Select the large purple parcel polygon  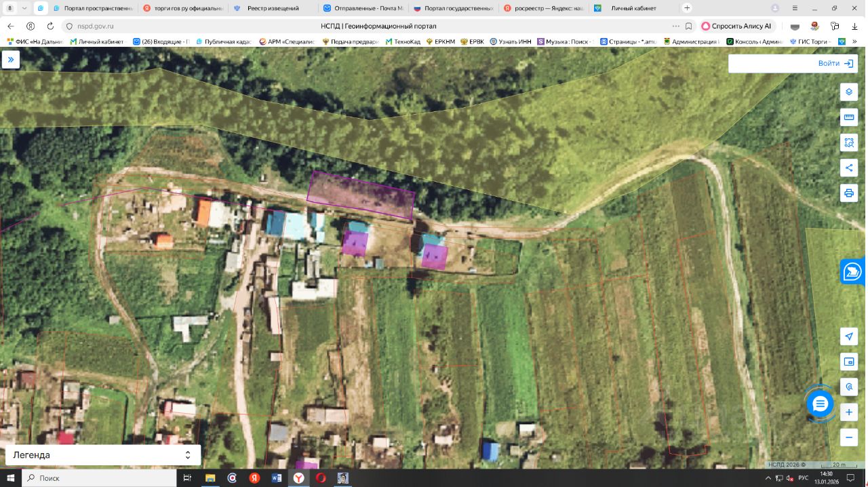click(361, 195)
